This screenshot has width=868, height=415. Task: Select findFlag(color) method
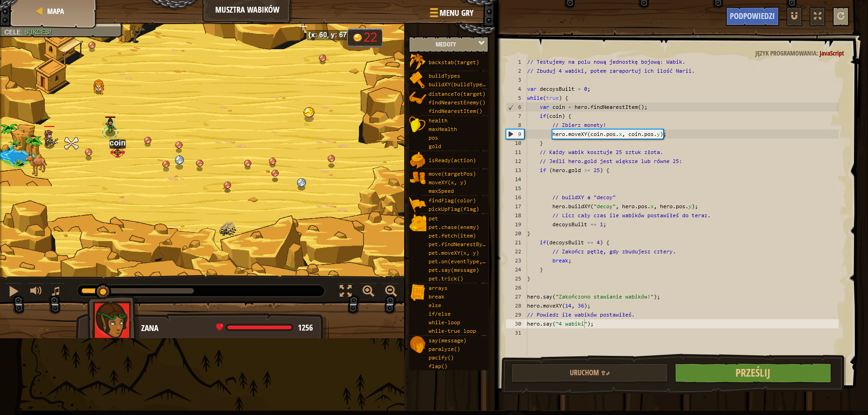tap(452, 201)
